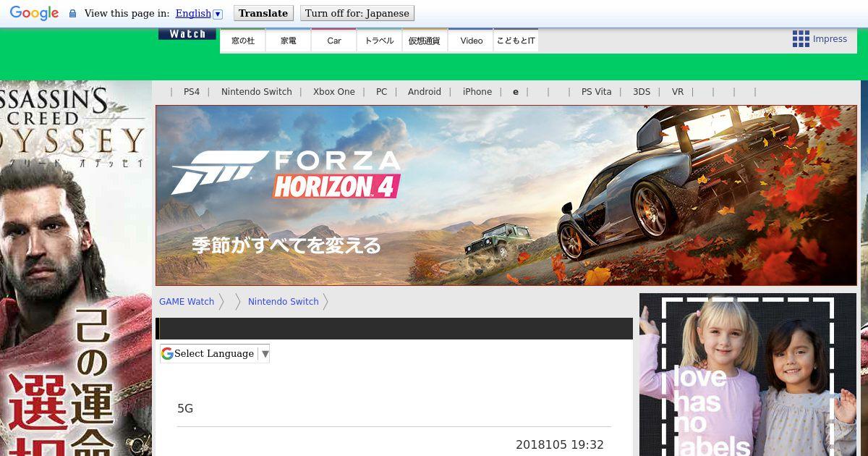This screenshot has width=868, height=456.
Task: Select PS Vita in platform menu
Action: click(597, 92)
